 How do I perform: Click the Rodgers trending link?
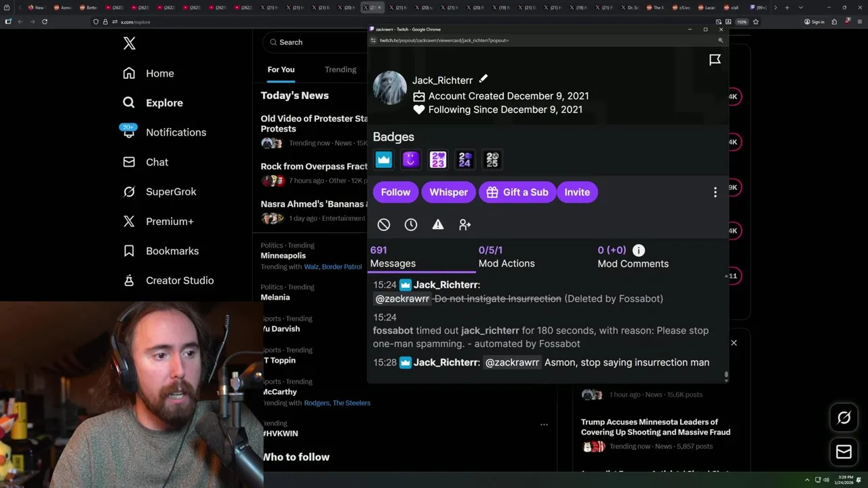317,403
